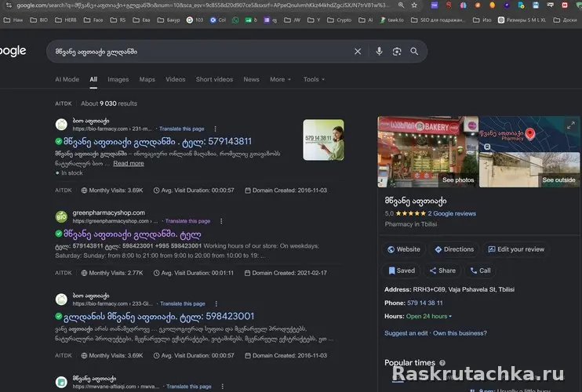This screenshot has width=582, height=392.
Task: Start voice search with the microphone icon
Action: click(379, 51)
